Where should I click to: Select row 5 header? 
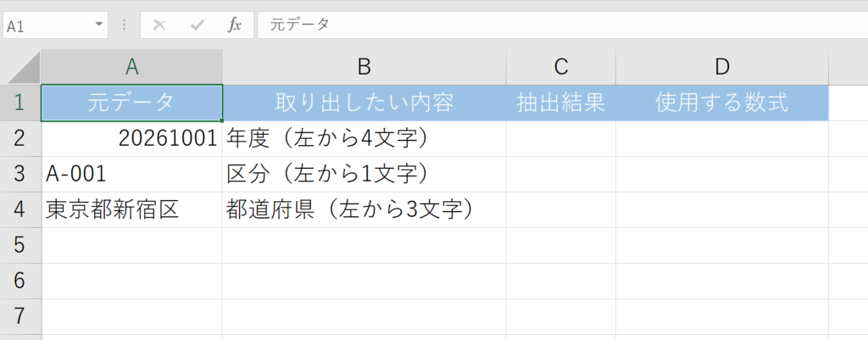pyautogui.click(x=20, y=245)
